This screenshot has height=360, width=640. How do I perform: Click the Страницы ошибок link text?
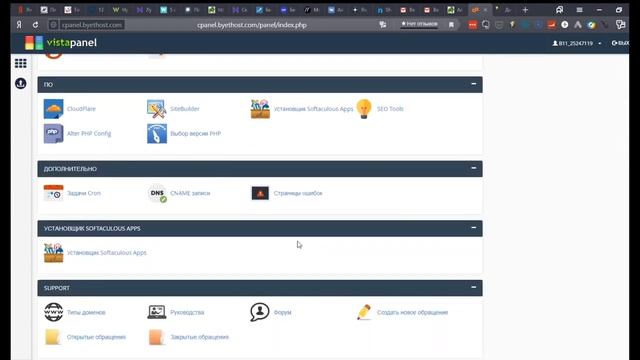pyautogui.click(x=298, y=193)
